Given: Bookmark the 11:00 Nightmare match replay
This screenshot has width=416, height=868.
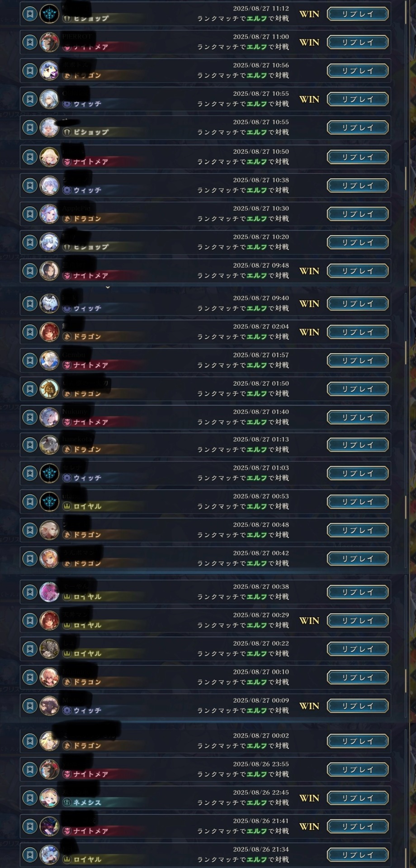Looking at the screenshot, I should [30, 42].
